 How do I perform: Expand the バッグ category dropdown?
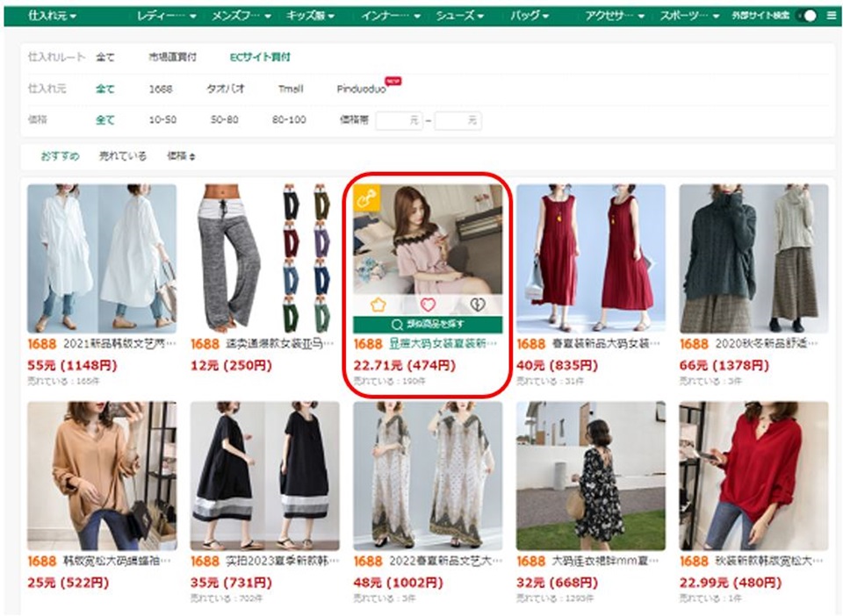(x=530, y=16)
